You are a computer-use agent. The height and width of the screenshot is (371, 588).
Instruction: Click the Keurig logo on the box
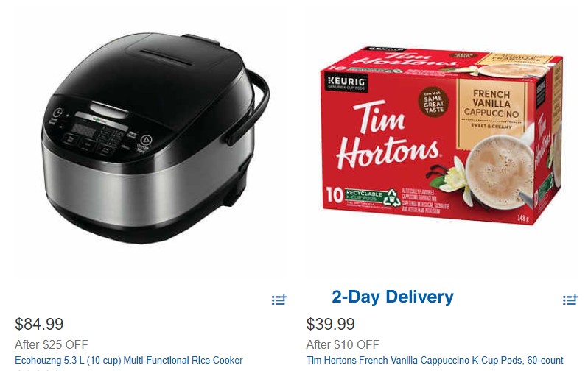click(346, 83)
